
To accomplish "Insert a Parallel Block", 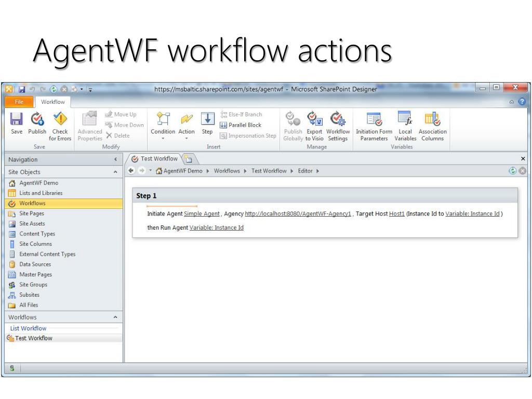I will point(241,125).
